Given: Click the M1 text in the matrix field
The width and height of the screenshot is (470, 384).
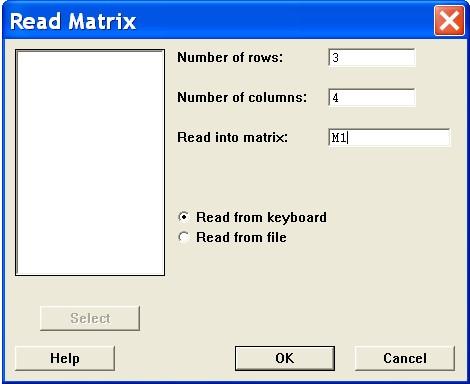Looking at the screenshot, I should (339, 138).
